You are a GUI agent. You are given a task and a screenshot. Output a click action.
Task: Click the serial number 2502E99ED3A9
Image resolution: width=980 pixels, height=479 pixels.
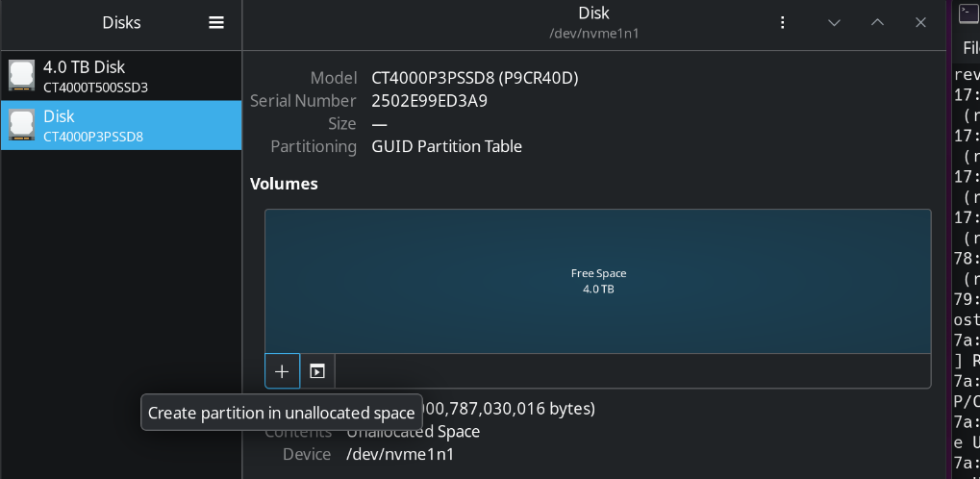pyautogui.click(x=429, y=101)
